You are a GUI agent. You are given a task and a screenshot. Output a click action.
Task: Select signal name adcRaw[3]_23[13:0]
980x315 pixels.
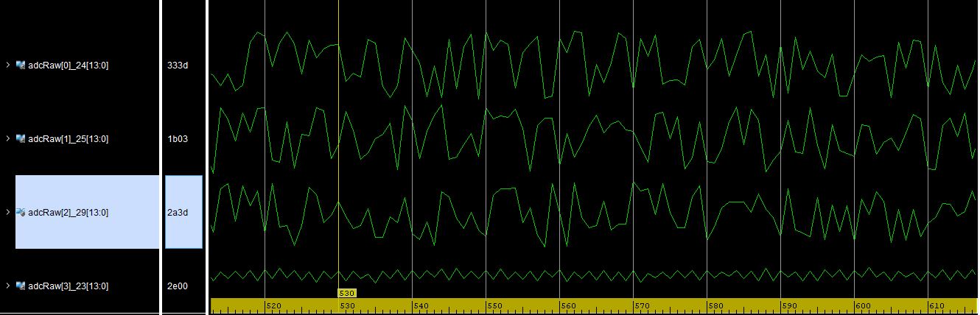point(68,286)
